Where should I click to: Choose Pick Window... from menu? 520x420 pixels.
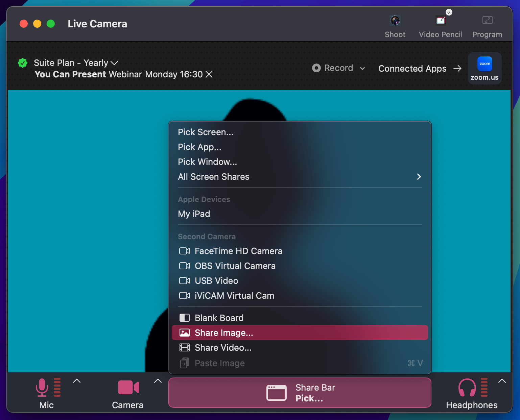pyautogui.click(x=300, y=162)
